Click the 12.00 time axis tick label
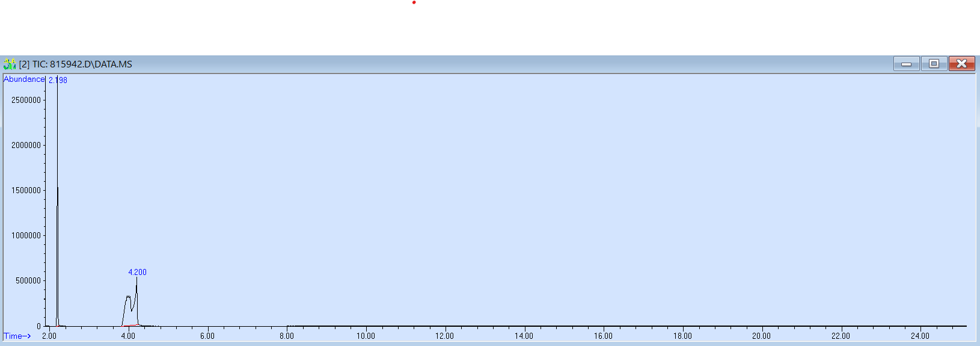 tap(444, 336)
